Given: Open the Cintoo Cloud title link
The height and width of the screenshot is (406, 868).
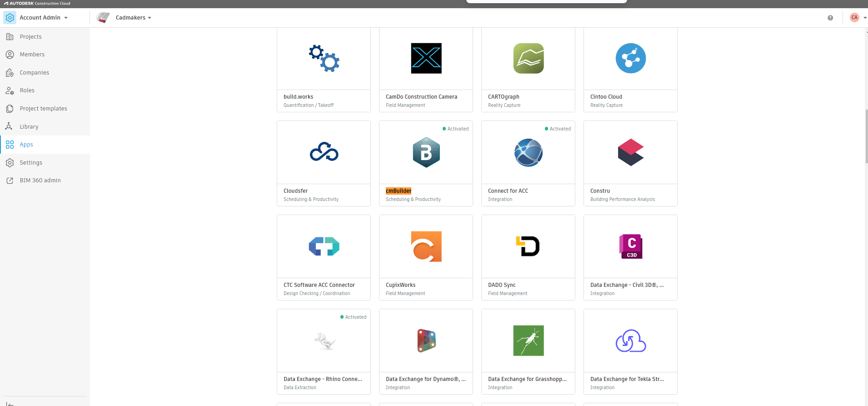Looking at the screenshot, I should 606,97.
